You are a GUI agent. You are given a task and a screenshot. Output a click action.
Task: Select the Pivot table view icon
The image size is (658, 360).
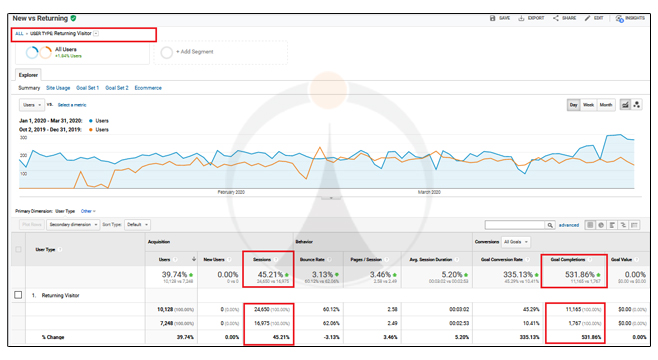[634, 225]
